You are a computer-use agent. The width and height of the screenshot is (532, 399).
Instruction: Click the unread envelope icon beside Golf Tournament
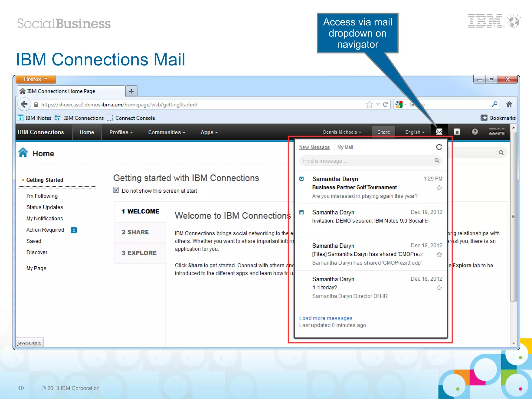[301, 179]
